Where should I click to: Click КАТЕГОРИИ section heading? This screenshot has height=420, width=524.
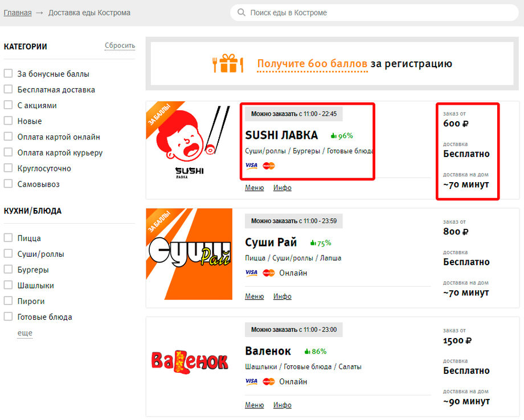[x=26, y=47]
